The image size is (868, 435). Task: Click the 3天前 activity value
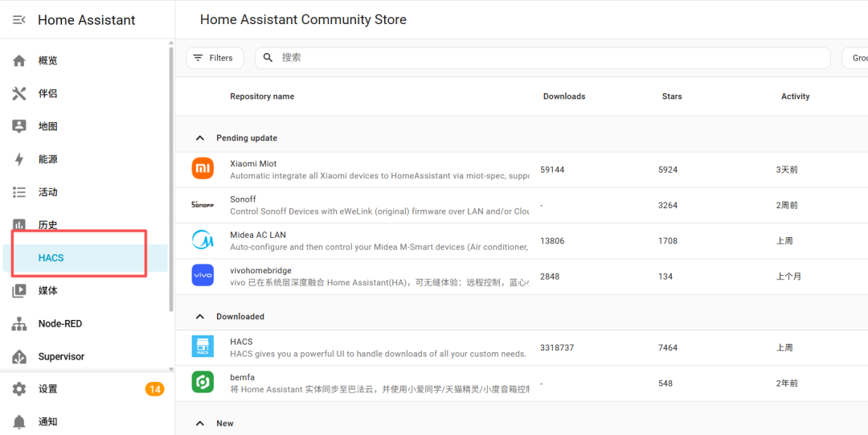pyautogui.click(x=787, y=170)
